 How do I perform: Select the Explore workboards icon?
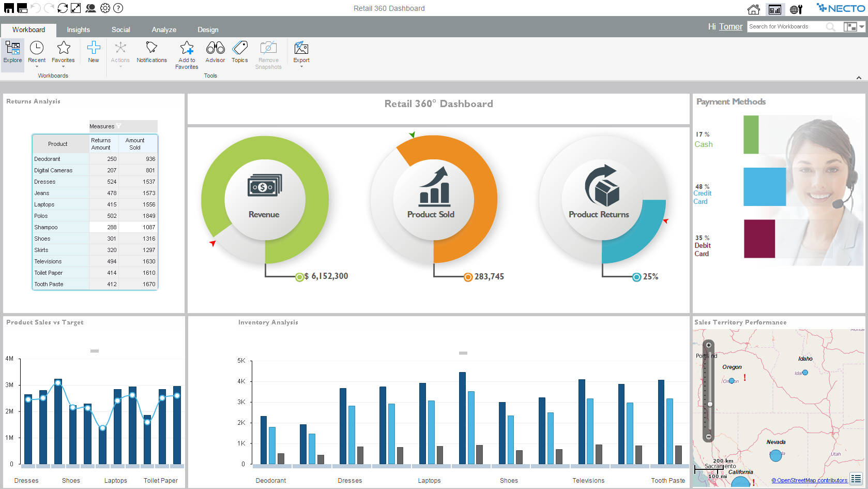coord(12,50)
